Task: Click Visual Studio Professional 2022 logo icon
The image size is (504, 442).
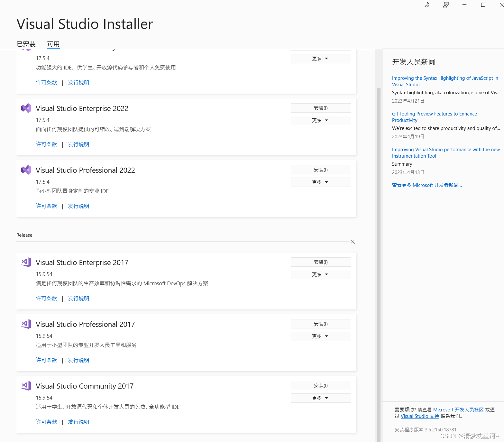Action: pos(26,170)
